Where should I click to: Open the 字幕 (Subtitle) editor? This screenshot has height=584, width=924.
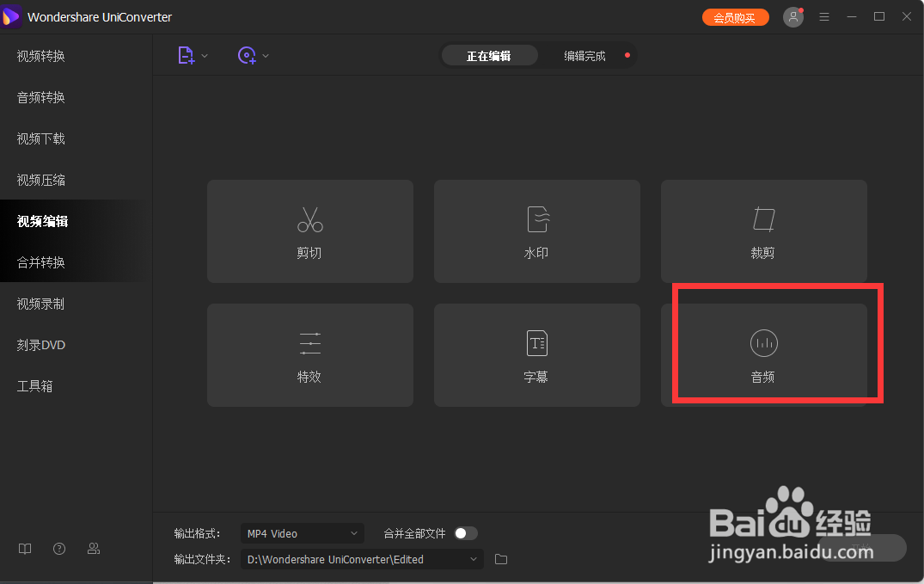(x=536, y=355)
